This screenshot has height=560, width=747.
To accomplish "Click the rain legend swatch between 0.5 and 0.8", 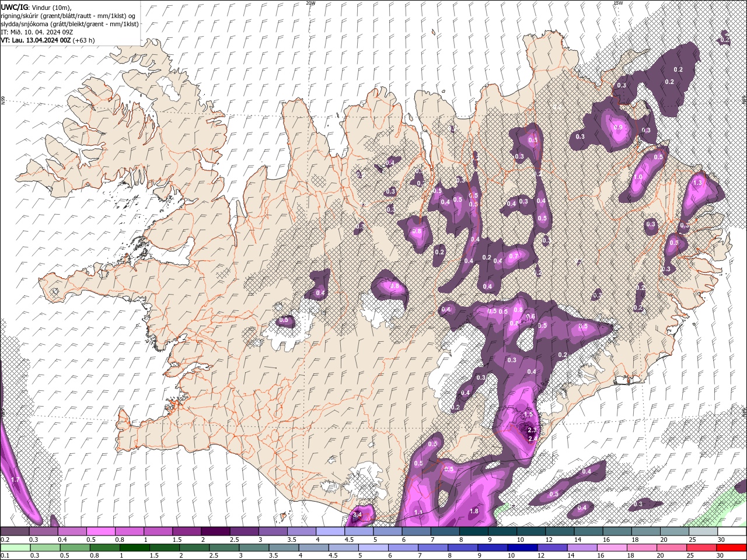I will coord(75,548).
